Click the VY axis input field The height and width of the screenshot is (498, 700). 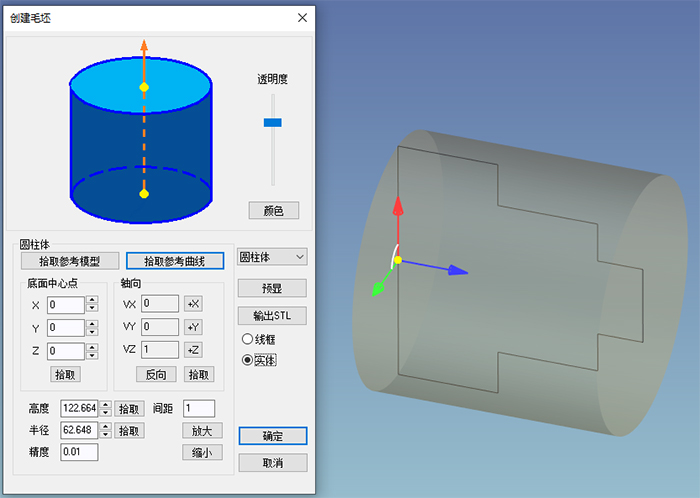(x=160, y=327)
